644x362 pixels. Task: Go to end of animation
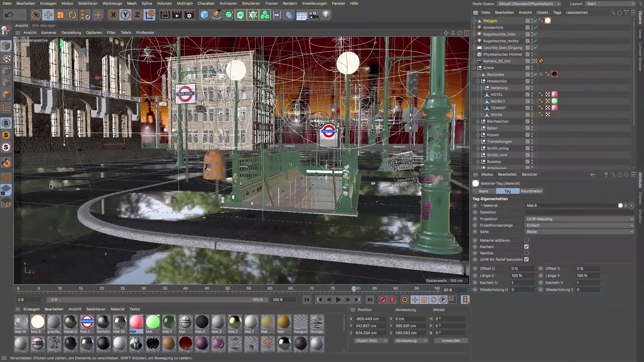click(370, 300)
